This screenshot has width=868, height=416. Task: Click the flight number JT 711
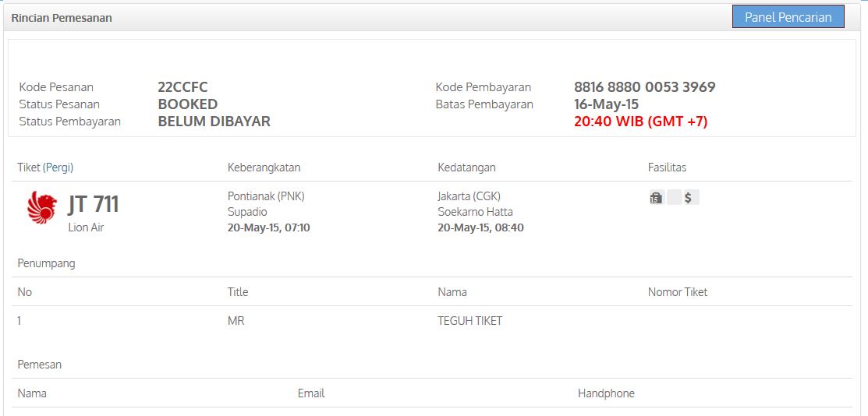click(x=94, y=204)
